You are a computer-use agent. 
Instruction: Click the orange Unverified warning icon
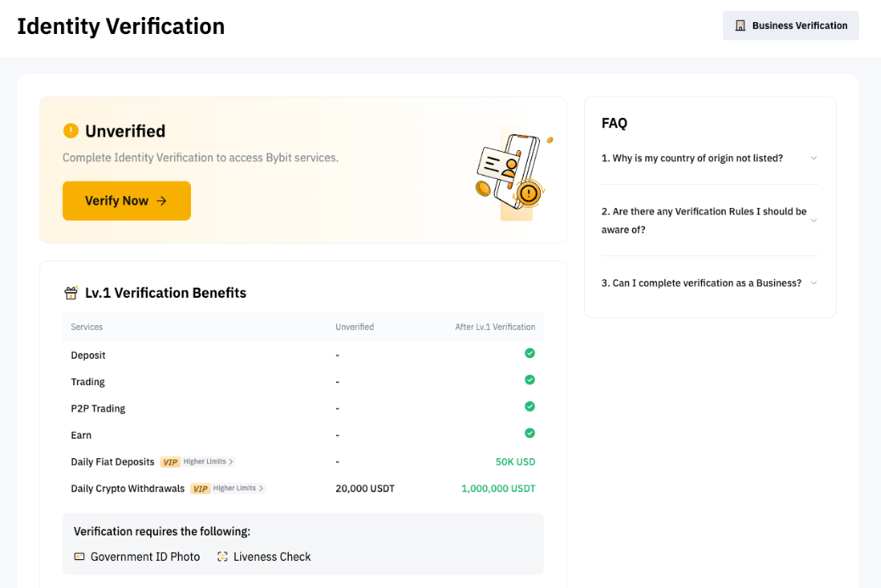[70, 131]
